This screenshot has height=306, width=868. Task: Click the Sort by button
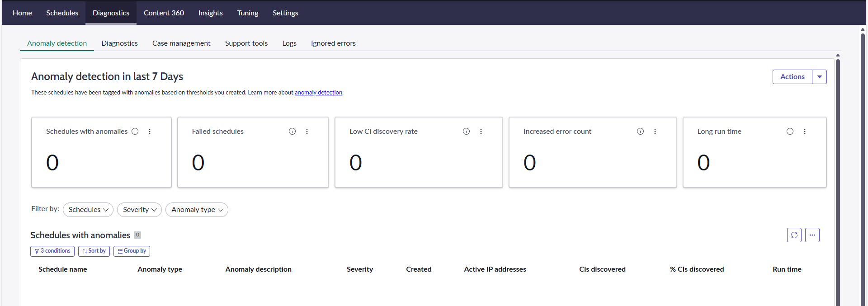[94, 251]
